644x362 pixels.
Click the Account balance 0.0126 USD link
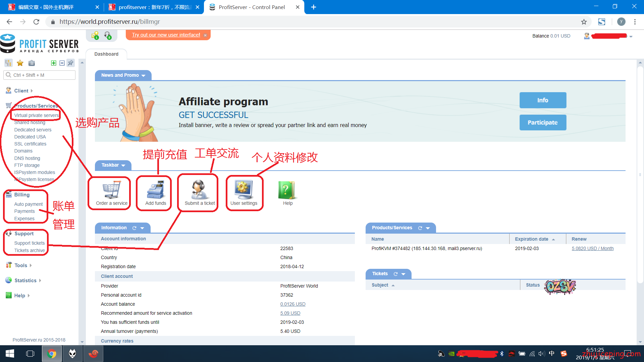click(293, 304)
